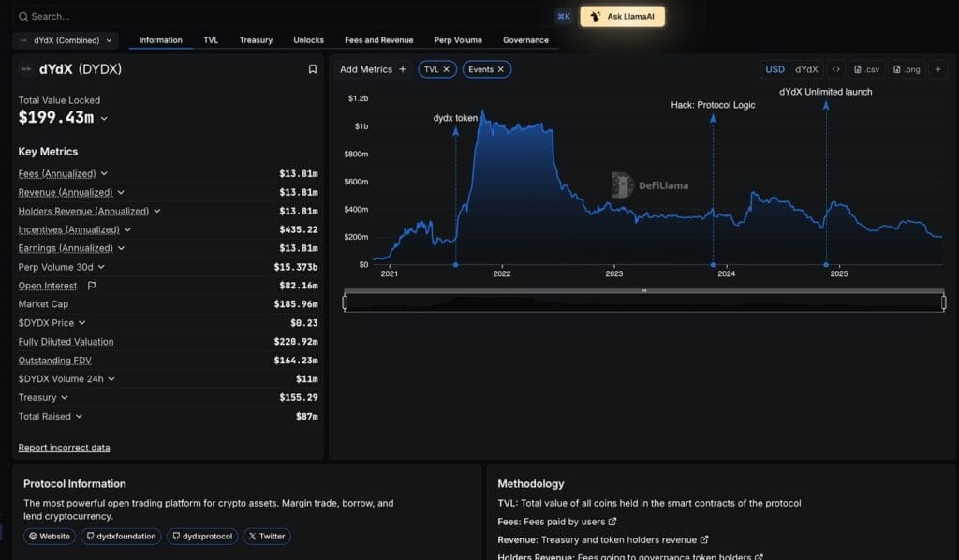Switch to the TVL tab
The height and width of the screenshot is (560, 959).
[211, 40]
